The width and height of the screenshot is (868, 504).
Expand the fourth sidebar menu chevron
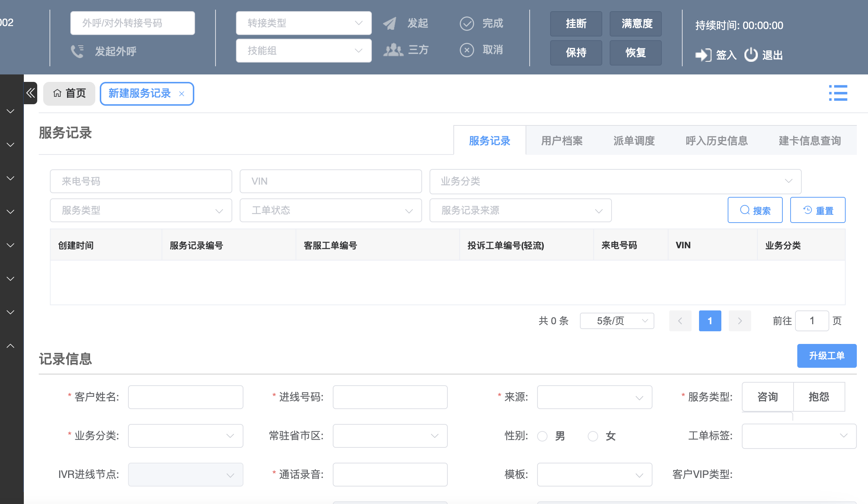click(10, 212)
